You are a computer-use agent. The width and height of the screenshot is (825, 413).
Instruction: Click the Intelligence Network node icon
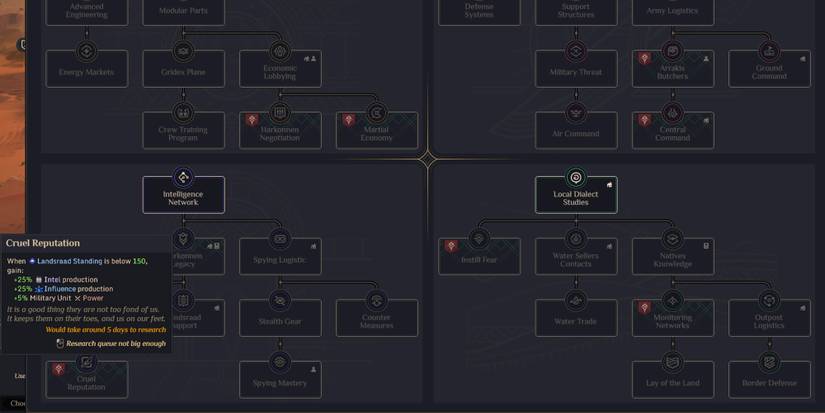tap(183, 177)
